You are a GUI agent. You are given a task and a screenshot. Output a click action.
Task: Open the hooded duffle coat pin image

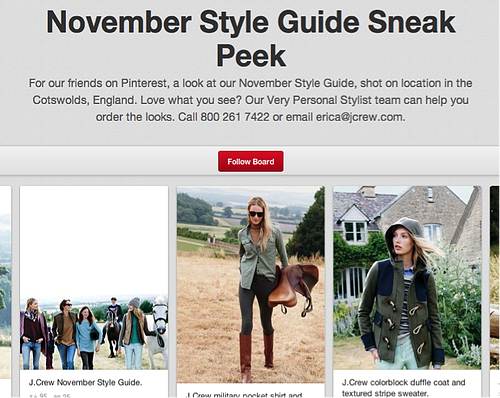pos(407,278)
